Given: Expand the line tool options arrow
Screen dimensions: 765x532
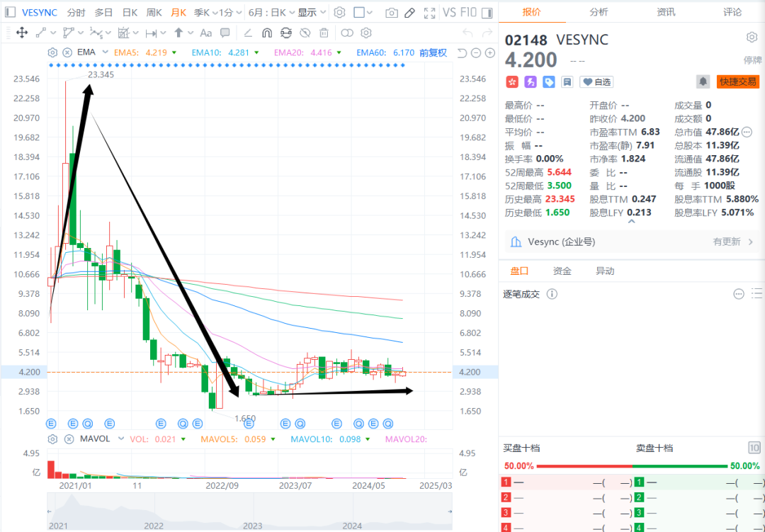Looking at the screenshot, I should coord(53,33).
